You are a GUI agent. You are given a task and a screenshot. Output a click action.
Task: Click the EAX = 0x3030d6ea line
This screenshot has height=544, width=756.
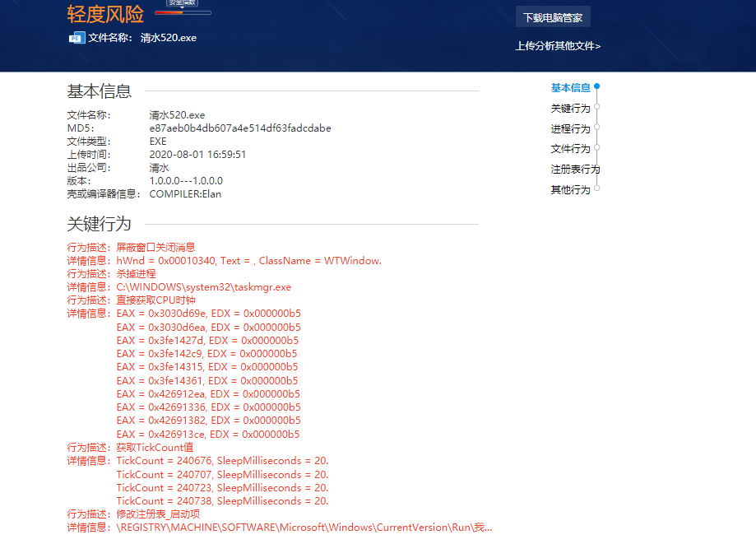click(209, 327)
